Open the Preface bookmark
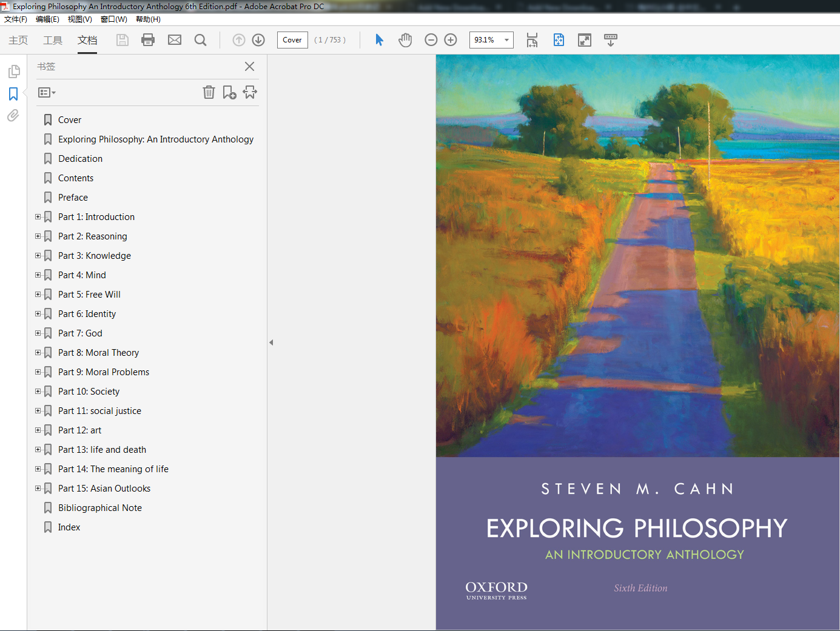The image size is (840, 631). [73, 198]
